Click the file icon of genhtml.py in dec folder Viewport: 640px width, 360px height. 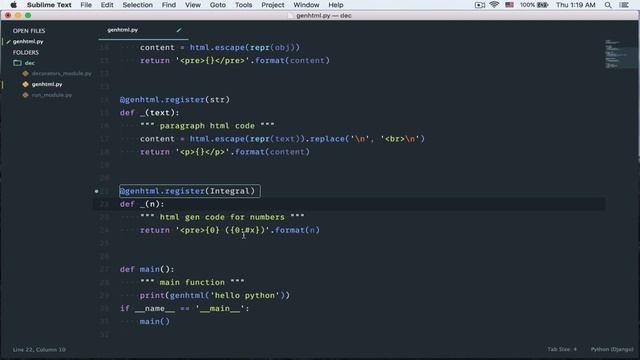click(x=25, y=84)
